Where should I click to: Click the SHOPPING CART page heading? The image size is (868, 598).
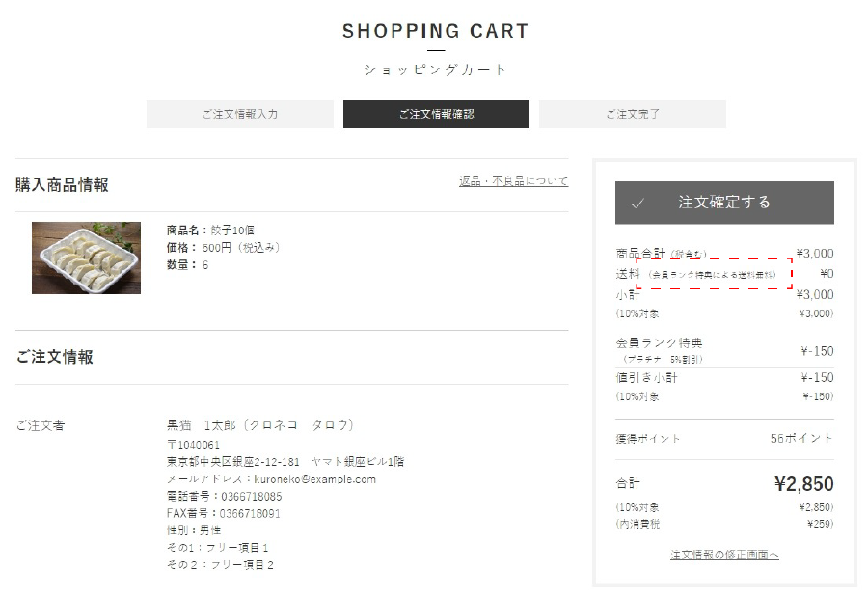click(x=435, y=31)
